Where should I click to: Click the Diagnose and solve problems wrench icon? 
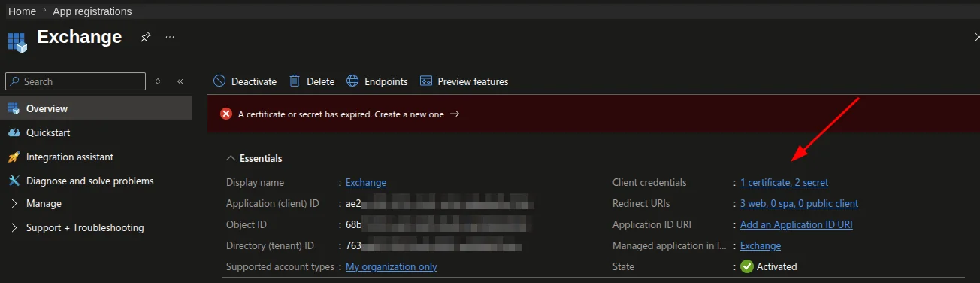tap(14, 181)
